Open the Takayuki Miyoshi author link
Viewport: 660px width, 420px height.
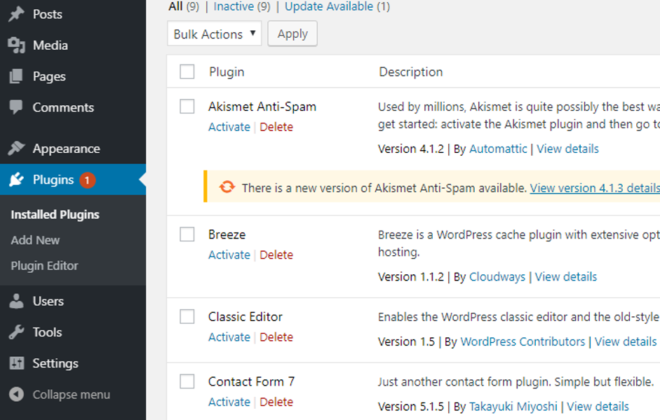(x=513, y=407)
